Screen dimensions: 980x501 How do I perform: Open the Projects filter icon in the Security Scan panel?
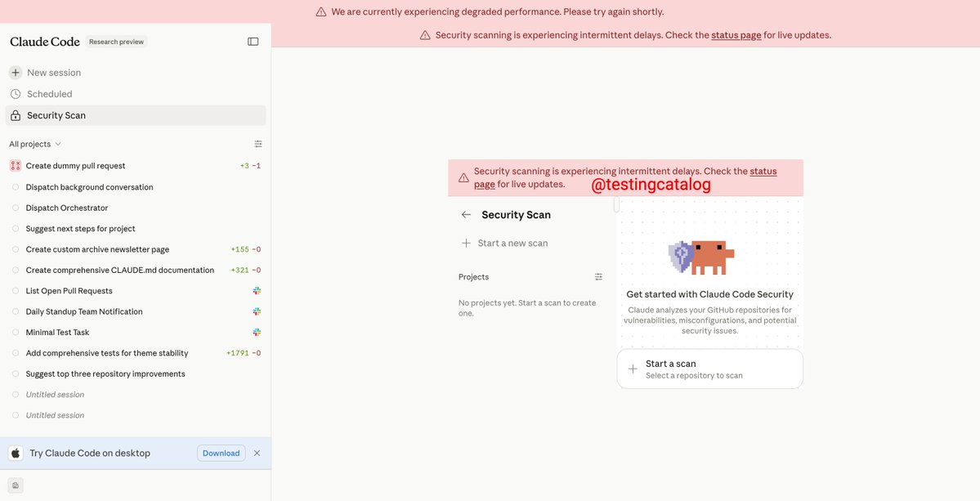point(599,277)
